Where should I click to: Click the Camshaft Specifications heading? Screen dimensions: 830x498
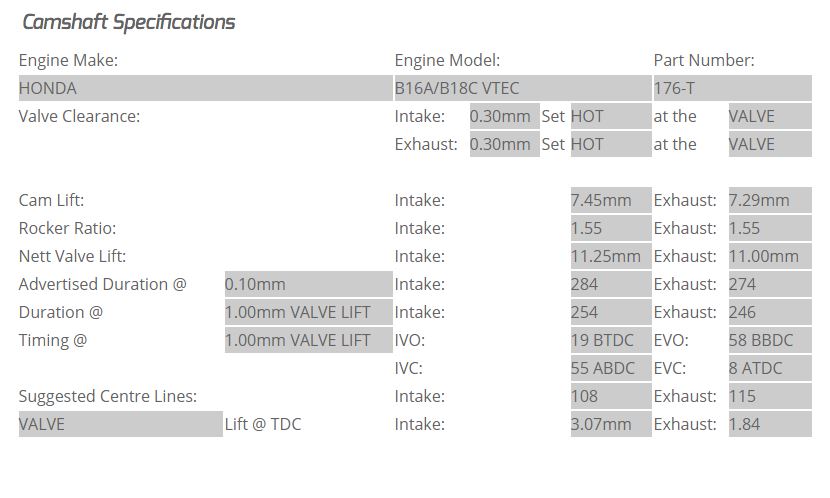[x=129, y=22]
